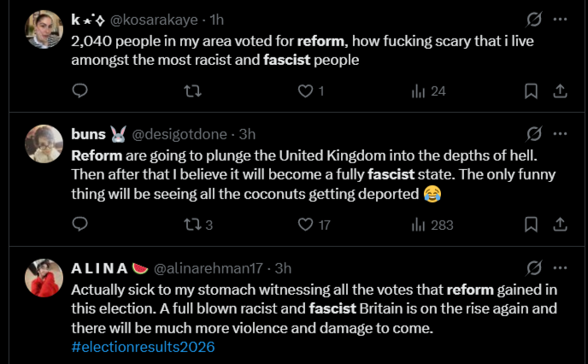Open more options for @desigotdone tweet

point(561,134)
